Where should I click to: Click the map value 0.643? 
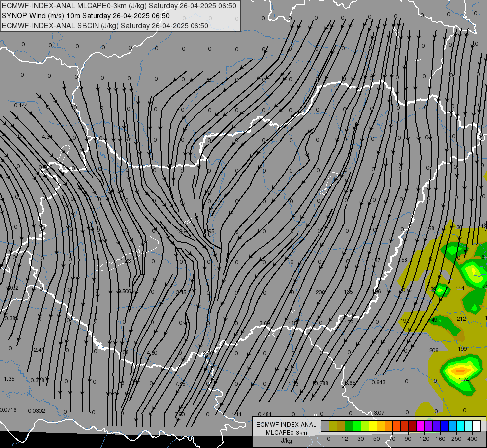click(x=378, y=382)
